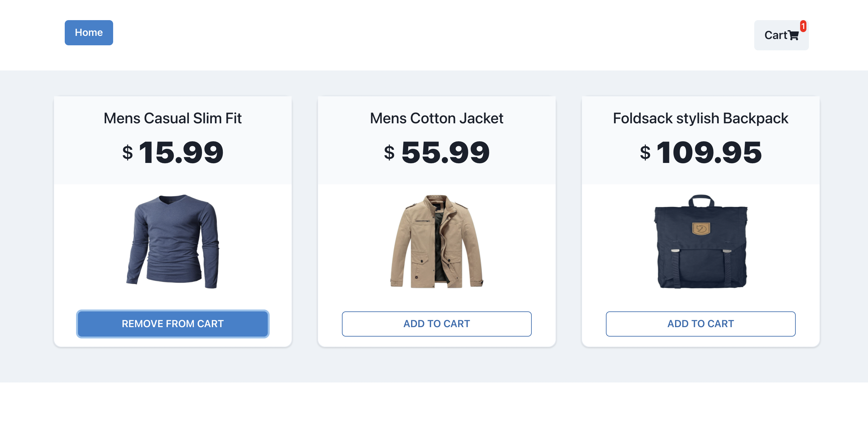The height and width of the screenshot is (441, 868).
Task: Click the 109.95 price text
Action: click(709, 152)
